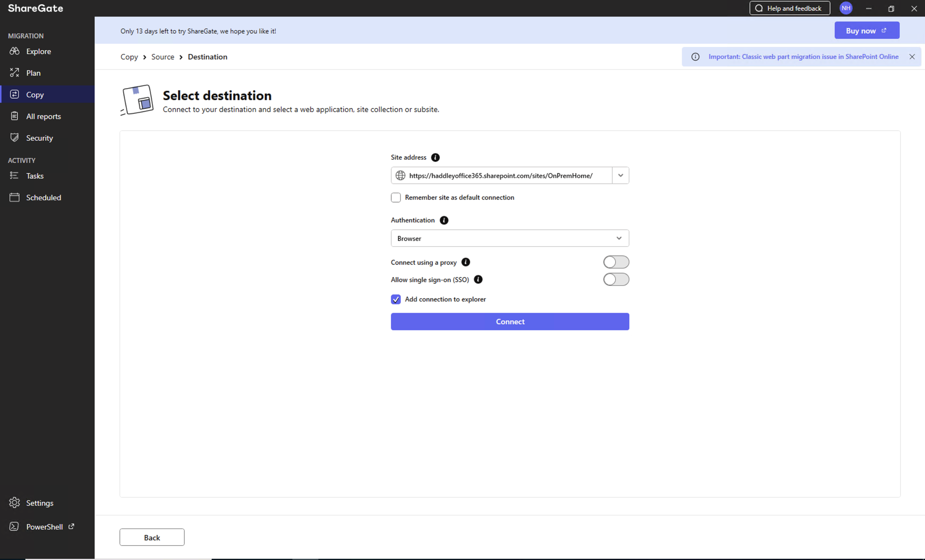This screenshot has width=925, height=560.
Task: Select All reports menu item
Action: pyautogui.click(x=47, y=116)
